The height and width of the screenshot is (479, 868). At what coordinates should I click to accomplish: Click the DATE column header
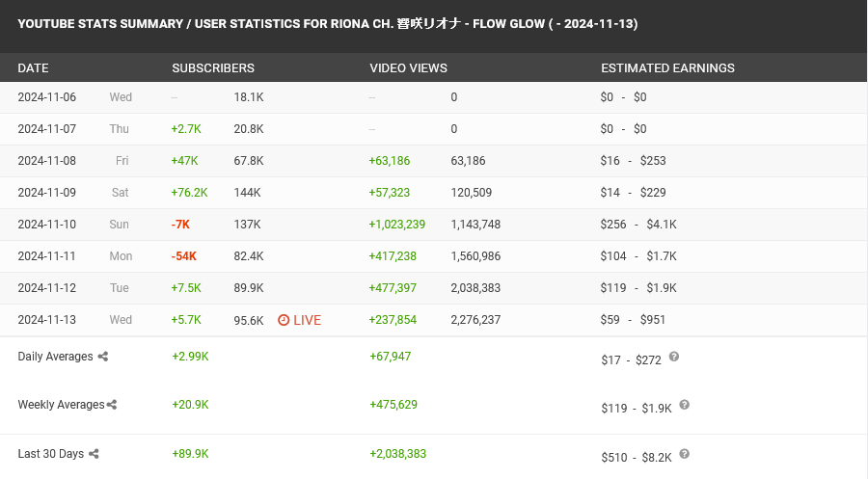pyautogui.click(x=33, y=68)
